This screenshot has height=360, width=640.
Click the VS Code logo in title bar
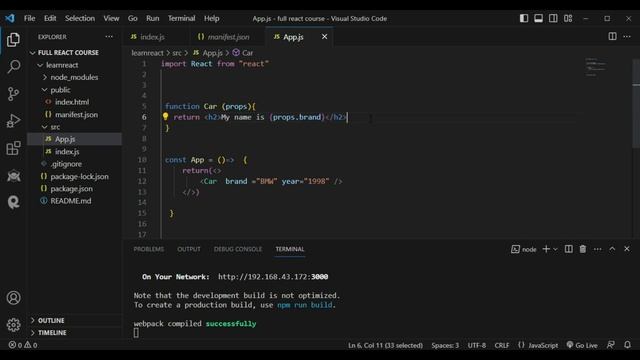(x=10, y=18)
